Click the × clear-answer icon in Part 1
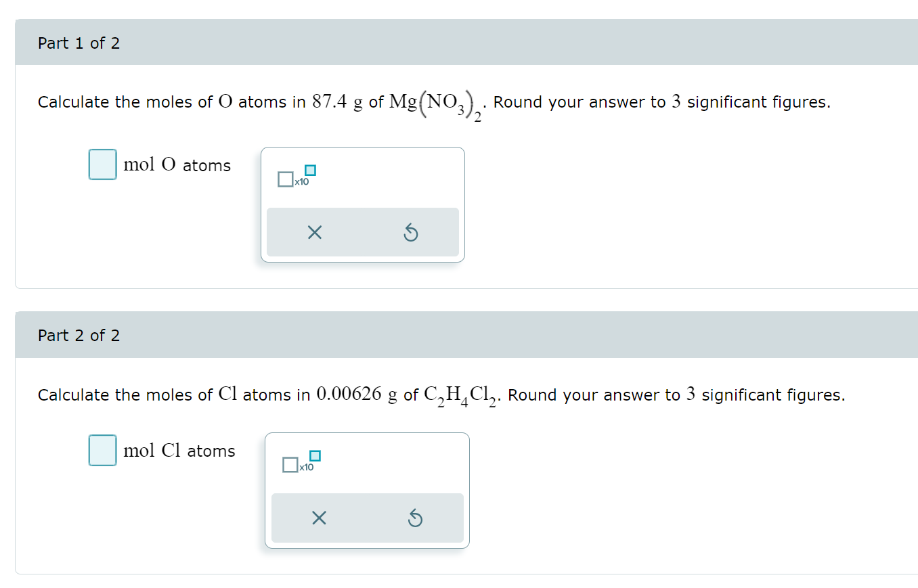The image size is (918, 588). [314, 232]
